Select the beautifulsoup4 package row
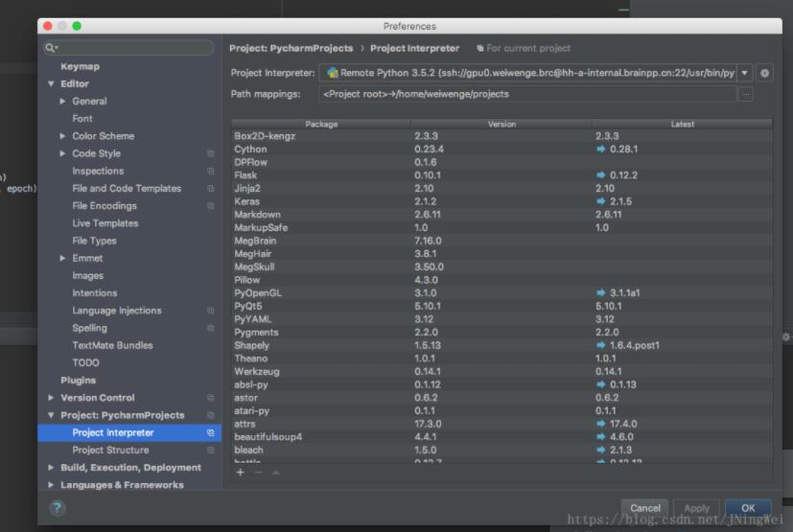The height and width of the screenshot is (532, 793). point(501,437)
